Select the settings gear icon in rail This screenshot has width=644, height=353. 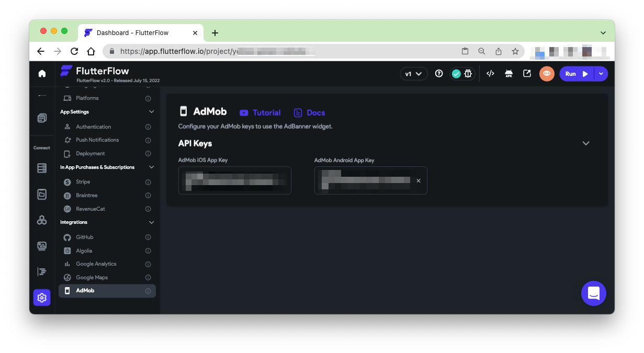(x=42, y=298)
